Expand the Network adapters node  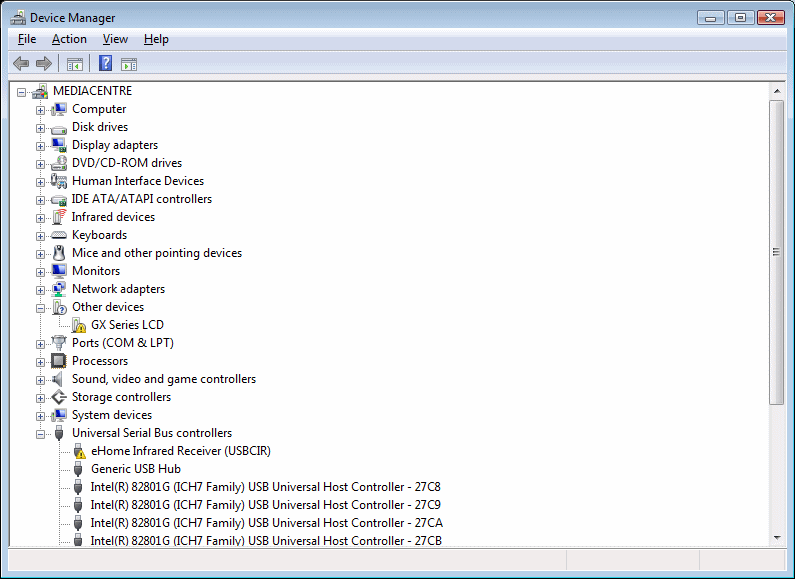[40, 290]
